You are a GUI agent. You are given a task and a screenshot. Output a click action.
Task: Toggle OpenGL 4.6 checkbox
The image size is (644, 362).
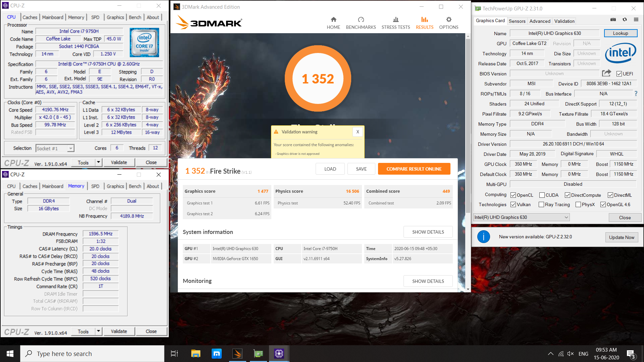coord(603,204)
